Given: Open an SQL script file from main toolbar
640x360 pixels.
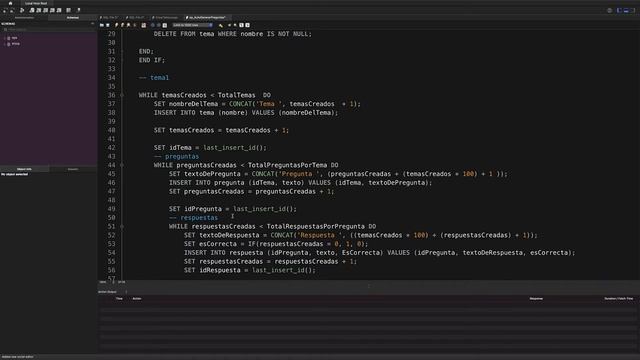Looking at the screenshot, I should point(11,10).
